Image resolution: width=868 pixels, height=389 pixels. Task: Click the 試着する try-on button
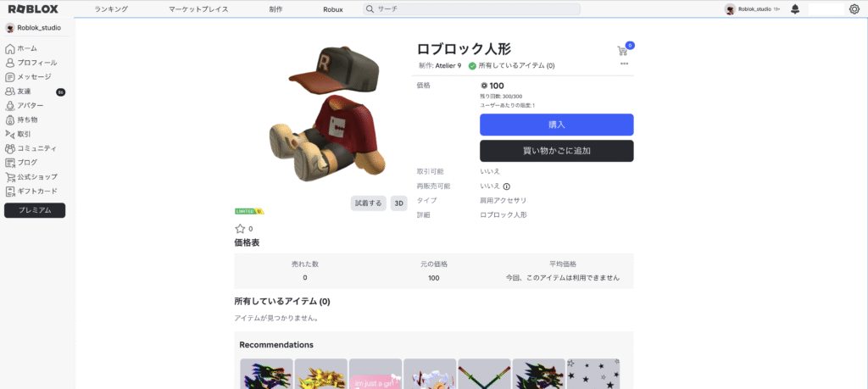pyautogui.click(x=368, y=203)
